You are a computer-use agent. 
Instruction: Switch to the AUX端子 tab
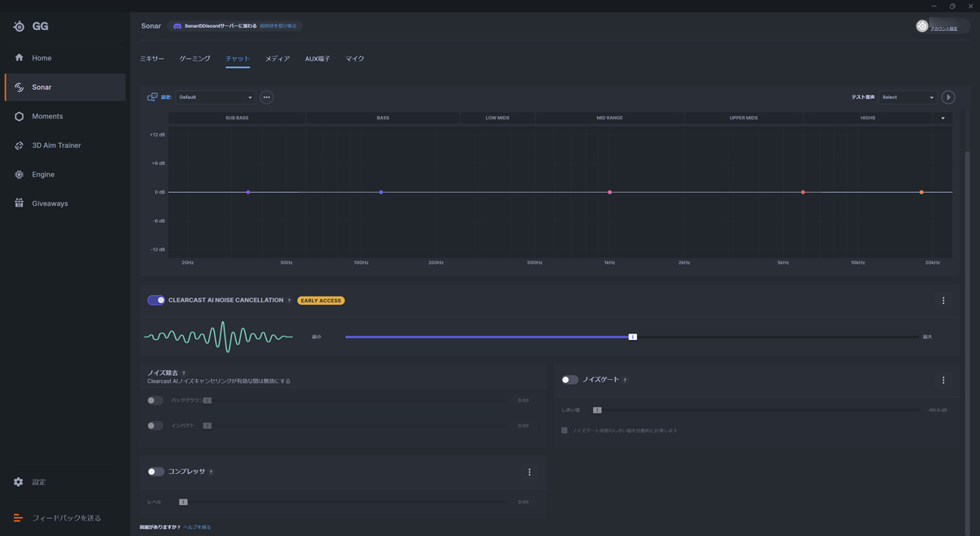[318, 59]
